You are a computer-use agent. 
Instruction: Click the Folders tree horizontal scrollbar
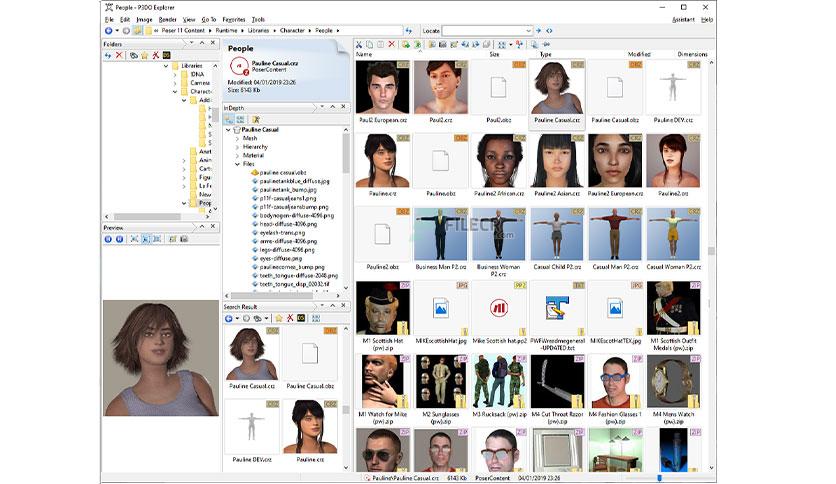(147, 217)
